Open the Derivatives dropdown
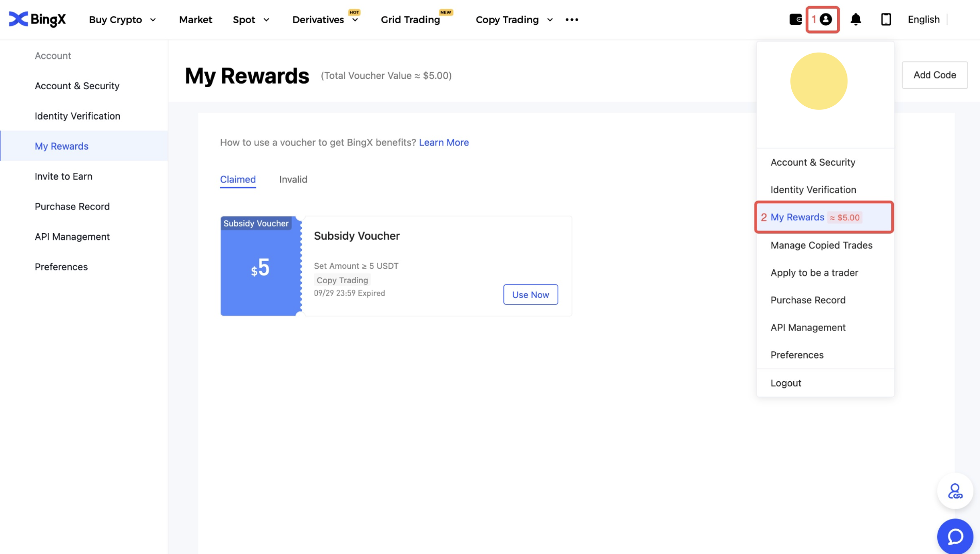 [x=325, y=20]
